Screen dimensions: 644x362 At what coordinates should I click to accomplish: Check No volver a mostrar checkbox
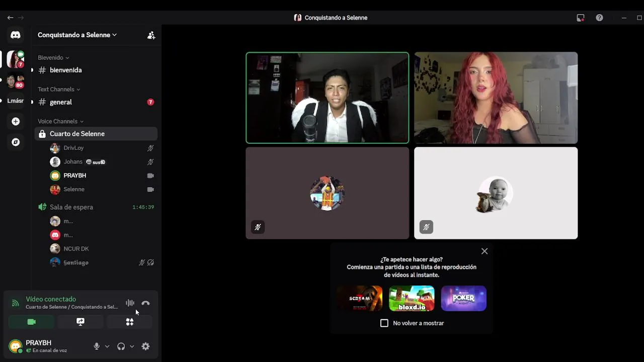click(x=384, y=323)
